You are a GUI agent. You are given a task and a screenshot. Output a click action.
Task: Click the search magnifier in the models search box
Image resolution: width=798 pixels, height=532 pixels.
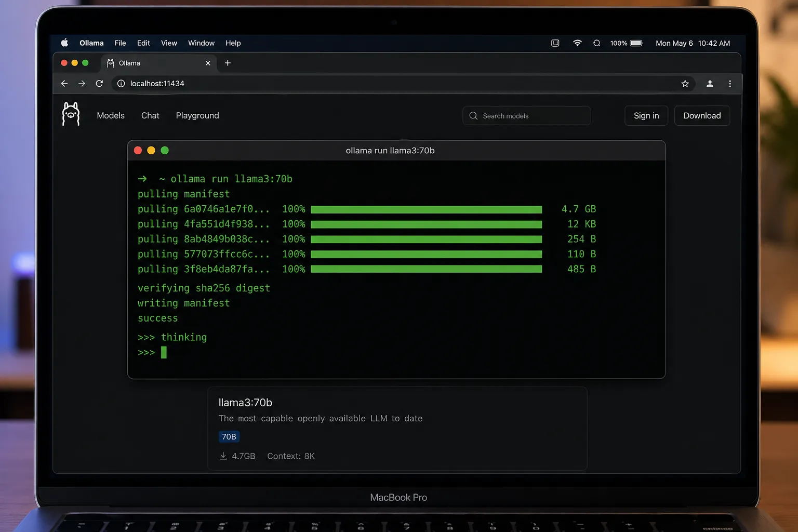pos(473,115)
